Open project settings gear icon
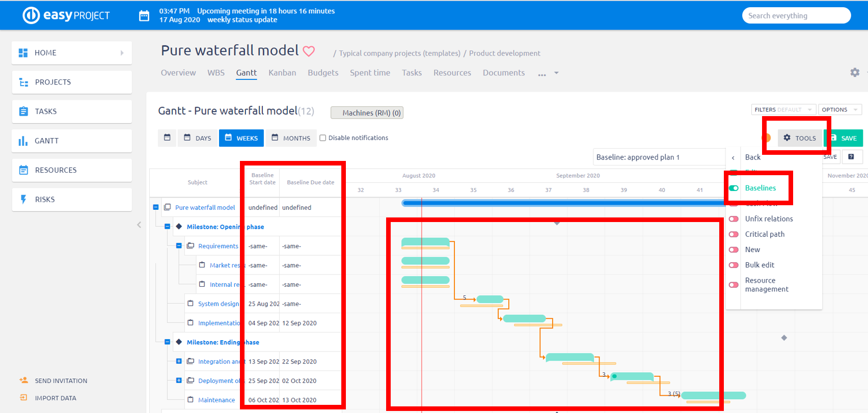The image size is (868, 413). click(x=855, y=72)
